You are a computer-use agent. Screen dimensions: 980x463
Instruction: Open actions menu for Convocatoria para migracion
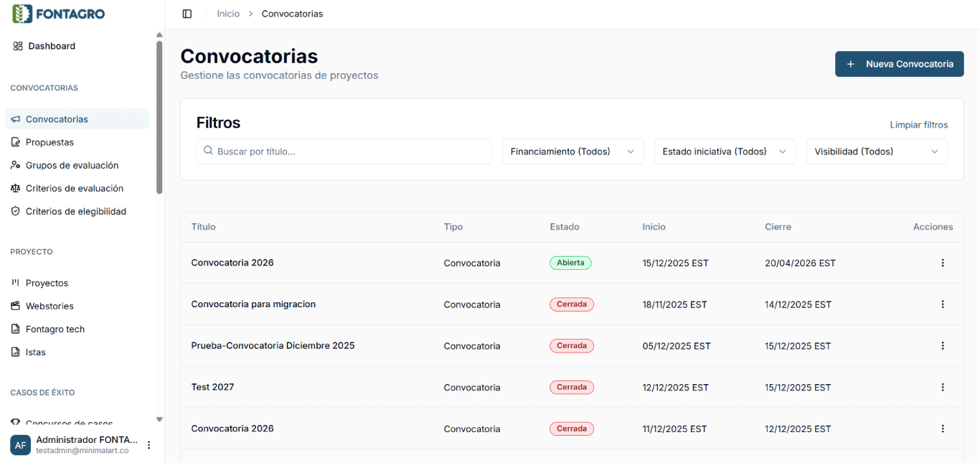(943, 304)
